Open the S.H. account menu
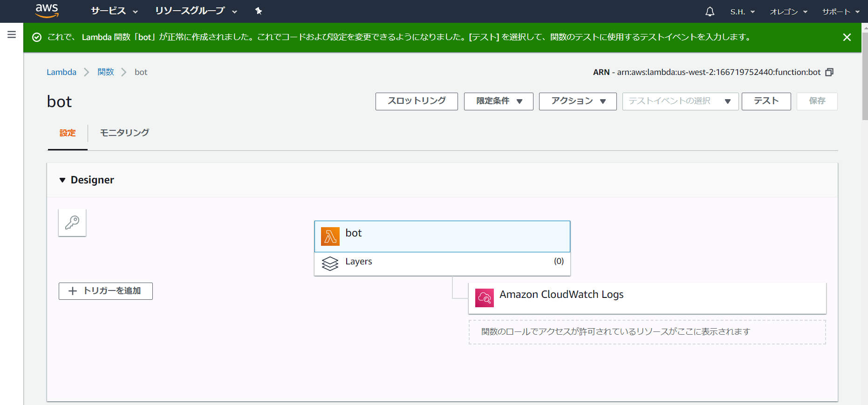 point(742,12)
